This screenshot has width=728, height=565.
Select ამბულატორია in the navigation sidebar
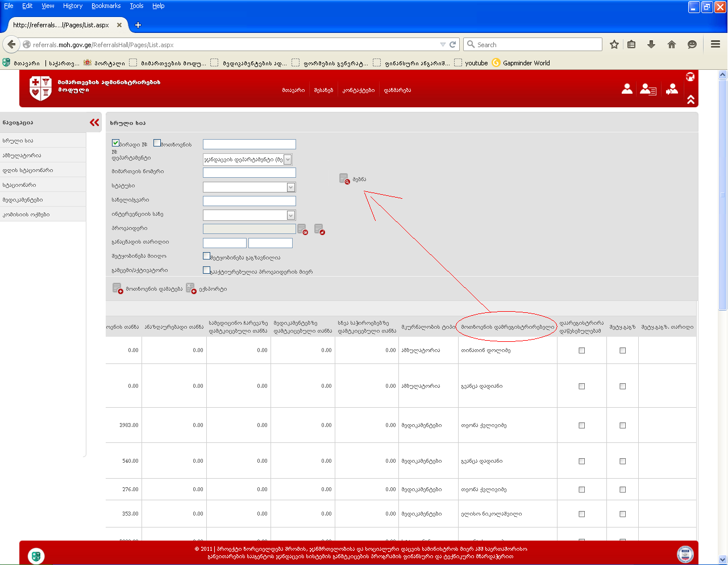[x=22, y=156]
